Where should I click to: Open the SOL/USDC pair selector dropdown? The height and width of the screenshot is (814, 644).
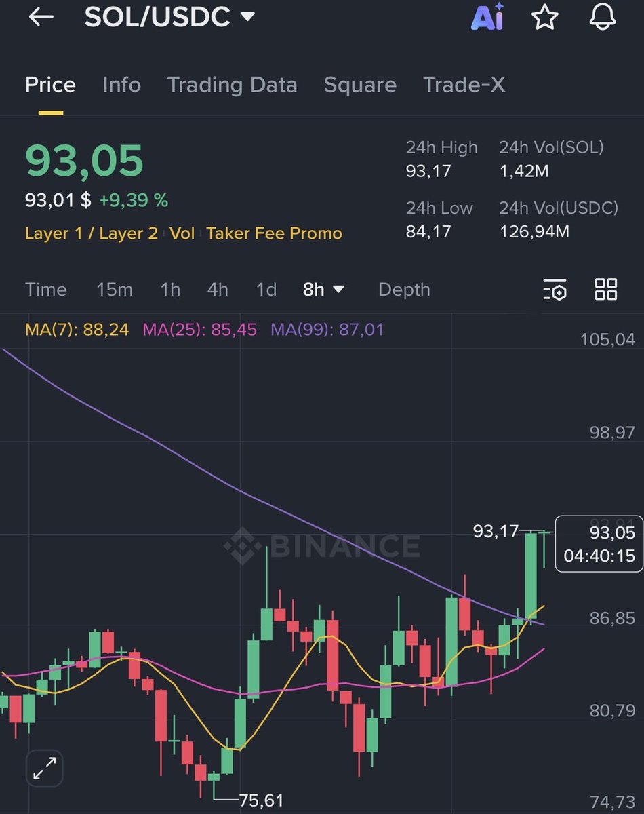(x=169, y=17)
